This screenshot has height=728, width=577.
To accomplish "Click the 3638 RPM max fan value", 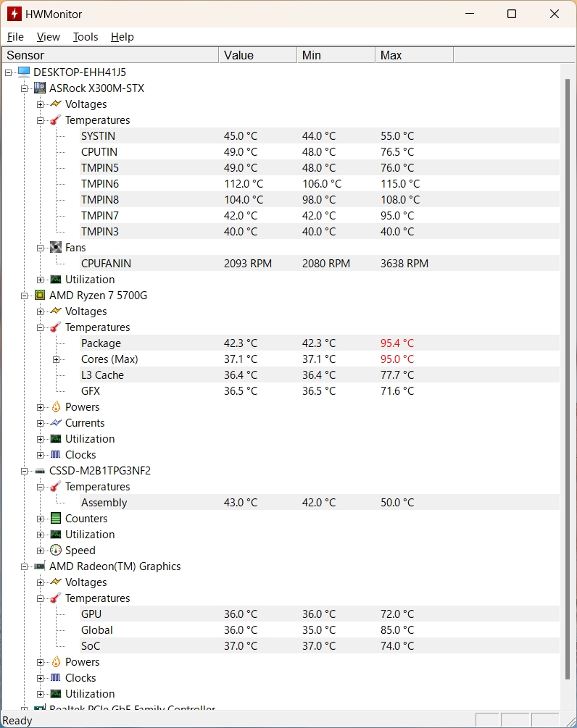I will pos(404,263).
